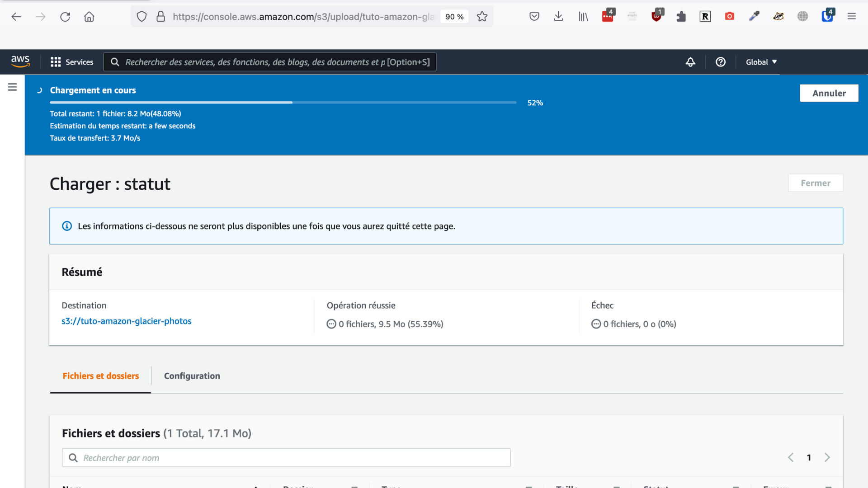Click the upload progress bar
Image resolution: width=868 pixels, height=488 pixels.
283,103
